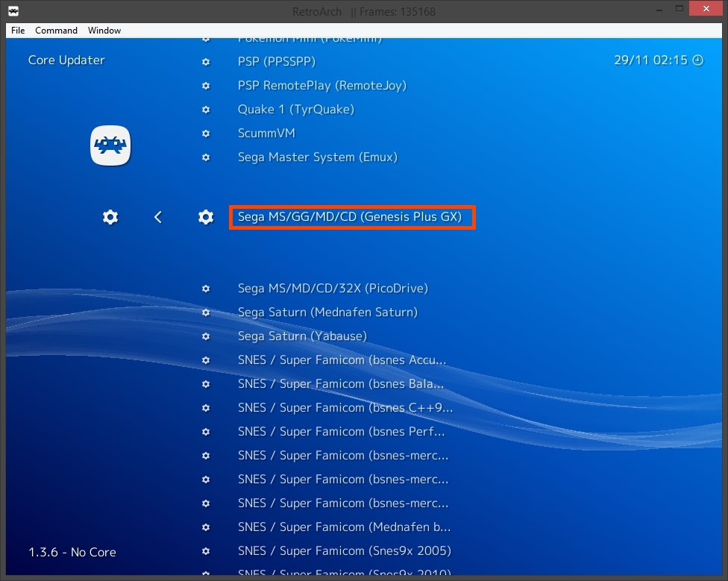Click gear icon beside Sega Saturn (Yabause)
The width and height of the screenshot is (728, 581).
[206, 336]
